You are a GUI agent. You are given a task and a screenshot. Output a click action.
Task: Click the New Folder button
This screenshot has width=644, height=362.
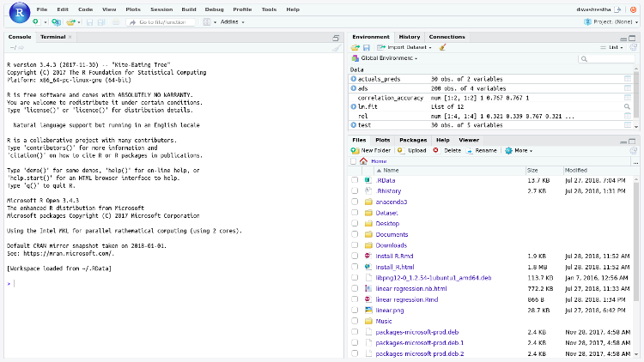point(371,150)
